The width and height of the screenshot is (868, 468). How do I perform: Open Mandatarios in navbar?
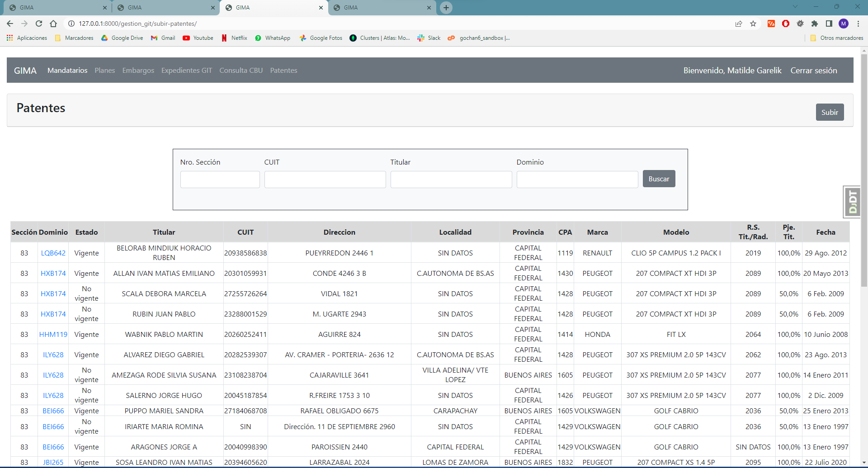pyautogui.click(x=67, y=71)
